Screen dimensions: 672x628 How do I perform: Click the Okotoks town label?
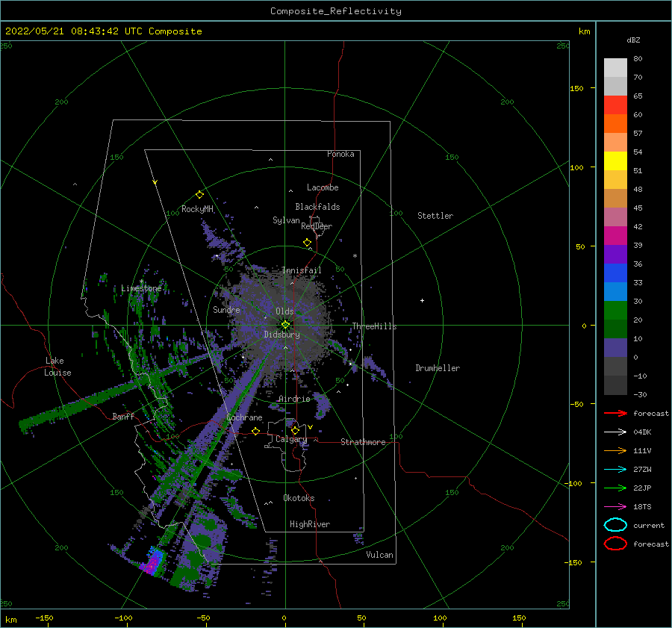[x=299, y=498]
